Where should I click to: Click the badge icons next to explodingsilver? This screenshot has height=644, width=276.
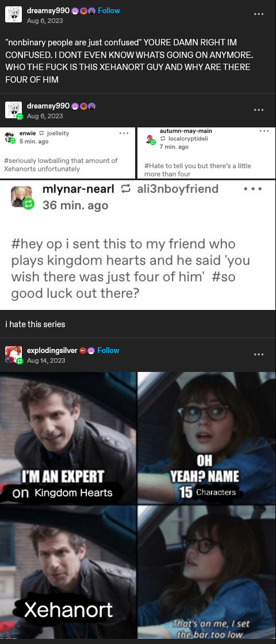tap(87, 350)
